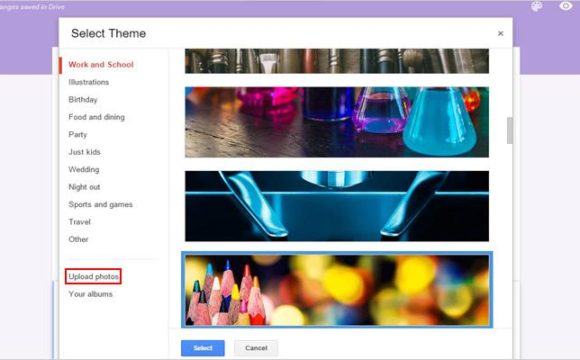The image size is (580, 360).
Task: Open the color palette theme icon
Action: [537, 6]
